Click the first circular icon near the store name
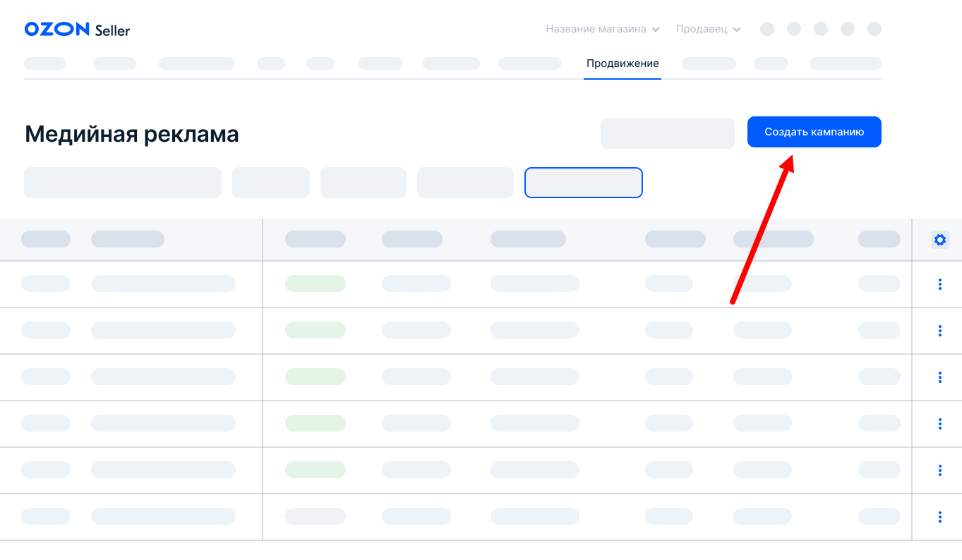Image resolution: width=962 pixels, height=560 pixels. [766, 29]
